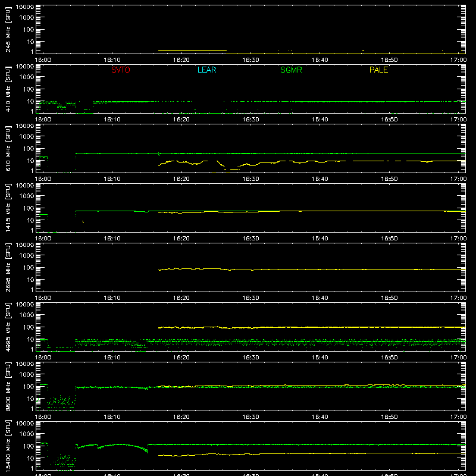The height and width of the screenshot is (476, 476).
Task: Click the yellow PALE station label
Action: click(x=378, y=70)
